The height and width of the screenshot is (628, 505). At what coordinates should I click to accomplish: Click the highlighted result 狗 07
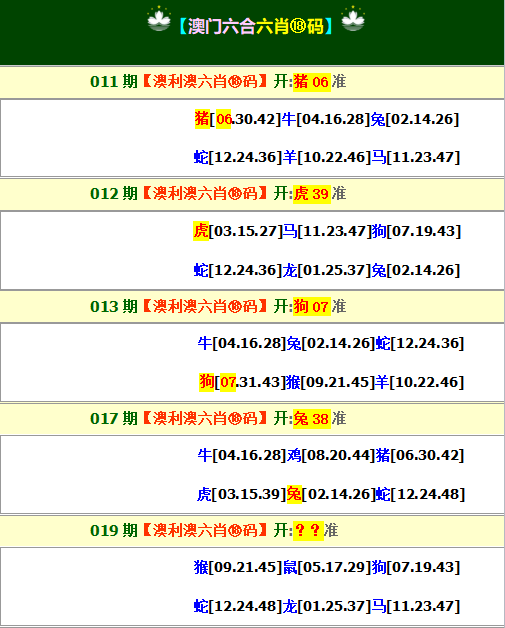(x=312, y=306)
